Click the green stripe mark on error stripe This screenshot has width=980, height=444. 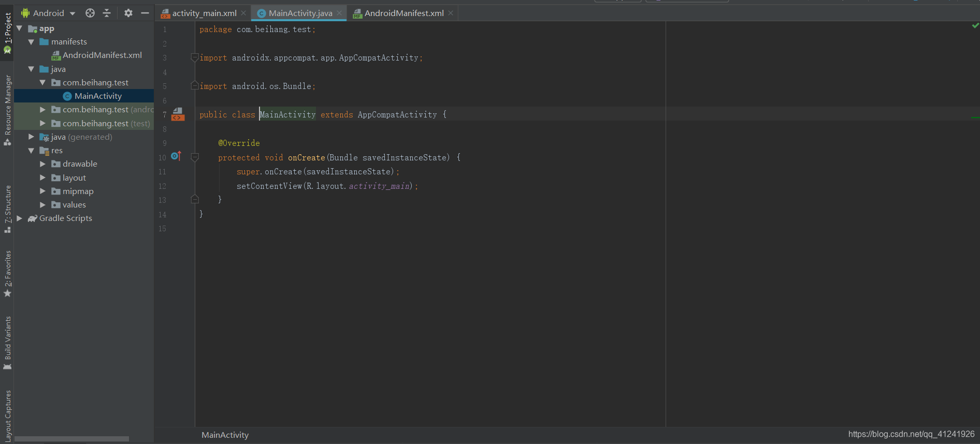(975, 117)
